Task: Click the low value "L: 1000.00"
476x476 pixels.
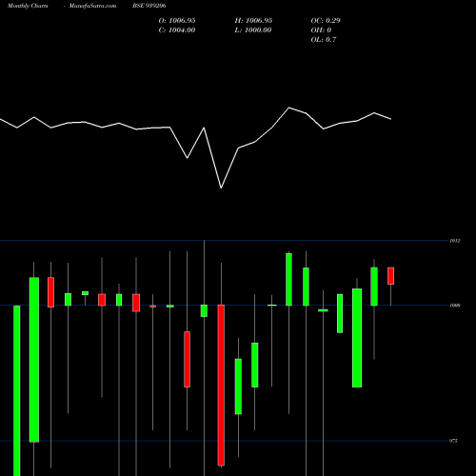Action: (x=253, y=30)
